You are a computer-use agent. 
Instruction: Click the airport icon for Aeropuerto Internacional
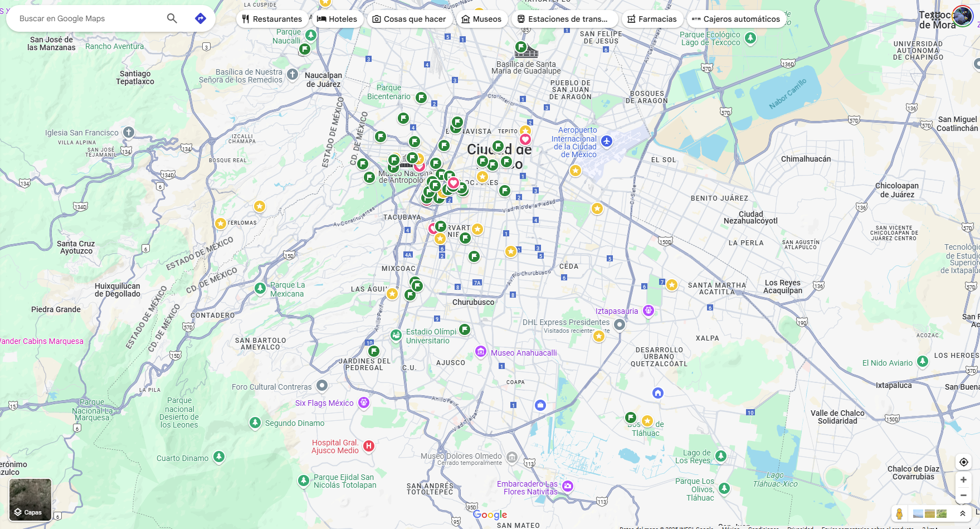(607, 141)
